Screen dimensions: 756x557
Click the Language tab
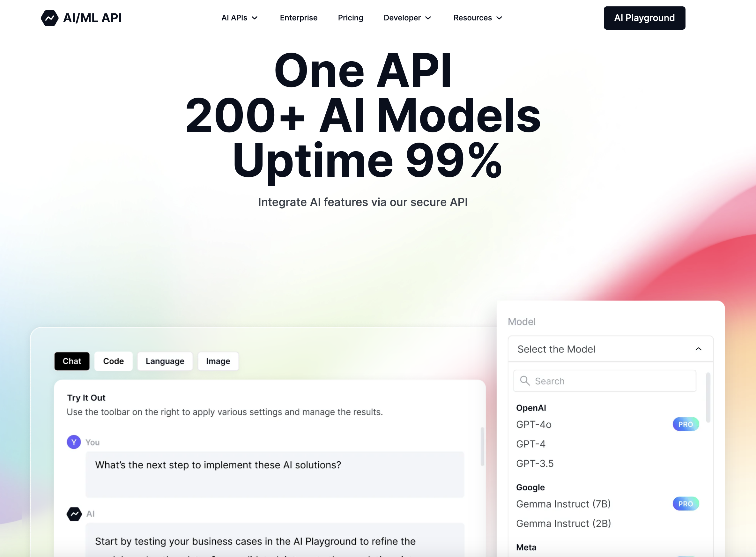click(x=165, y=360)
